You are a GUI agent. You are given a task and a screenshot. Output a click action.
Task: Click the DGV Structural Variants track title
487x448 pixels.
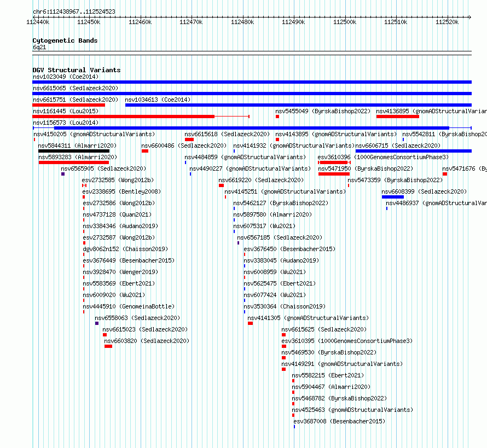click(77, 70)
